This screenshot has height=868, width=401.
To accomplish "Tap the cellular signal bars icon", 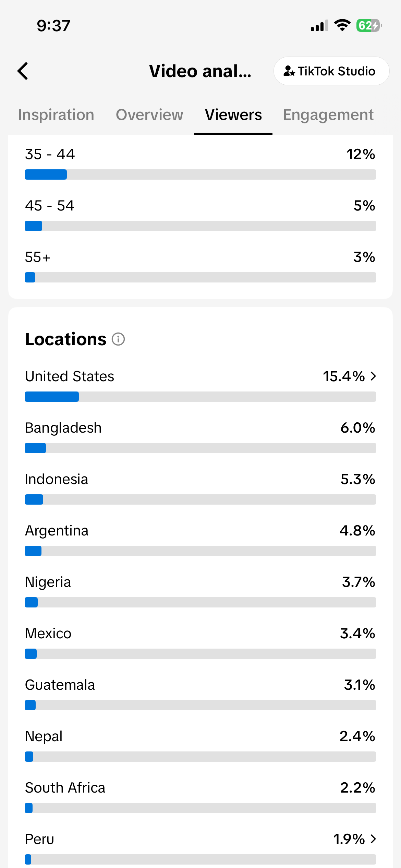I will pos(319,26).
